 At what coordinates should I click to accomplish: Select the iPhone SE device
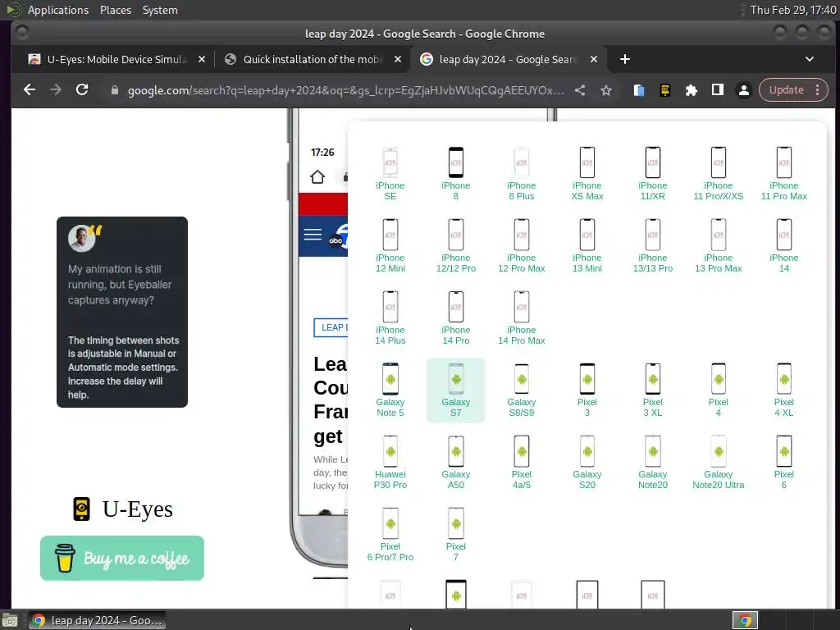[390, 174]
